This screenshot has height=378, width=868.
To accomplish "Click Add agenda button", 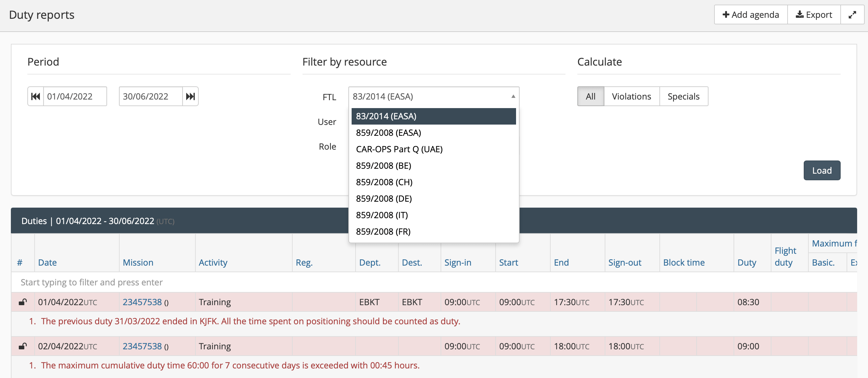I will tap(751, 15).
